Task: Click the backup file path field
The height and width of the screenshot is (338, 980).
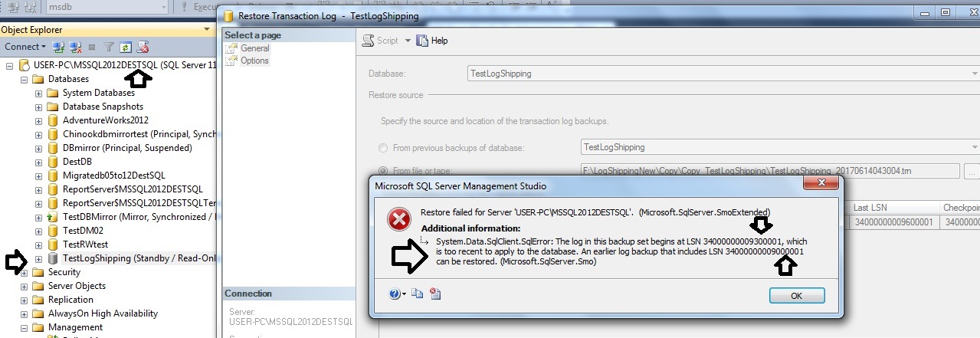Action: pyautogui.click(x=770, y=171)
